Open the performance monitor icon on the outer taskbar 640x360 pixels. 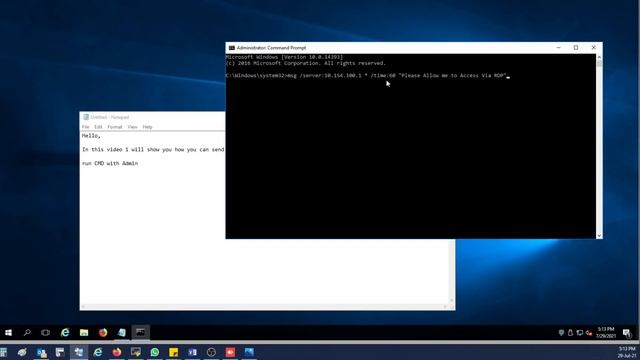(136, 352)
